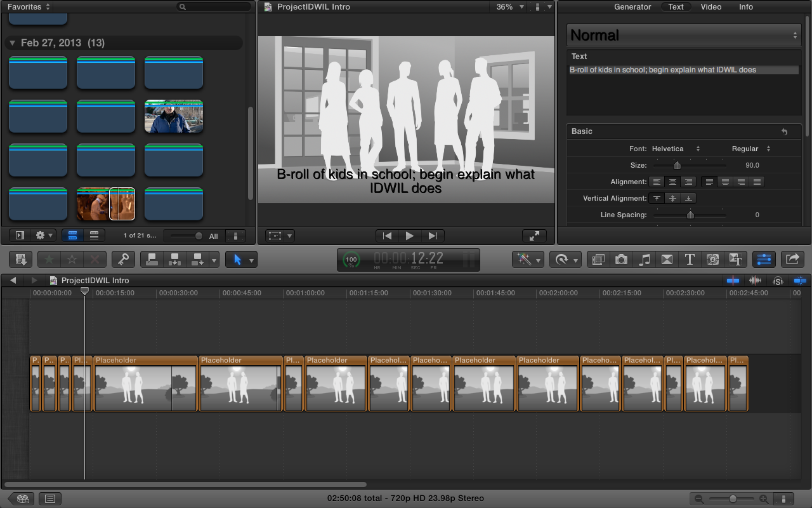Collapse the Feb 27, 2013 group

coord(12,43)
